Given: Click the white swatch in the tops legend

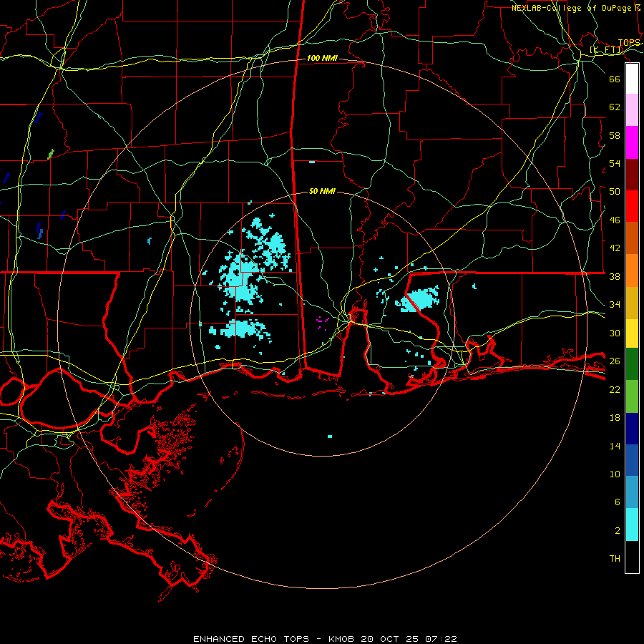Looking at the screenshot, I should click(632, 79).
